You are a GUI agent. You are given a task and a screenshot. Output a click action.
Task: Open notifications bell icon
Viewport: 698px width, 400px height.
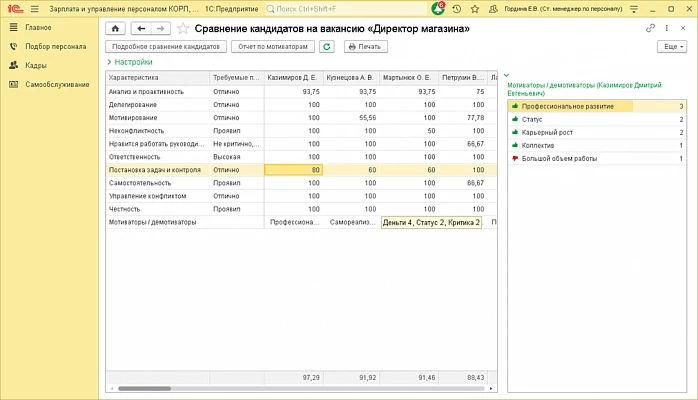click(438, 8)
